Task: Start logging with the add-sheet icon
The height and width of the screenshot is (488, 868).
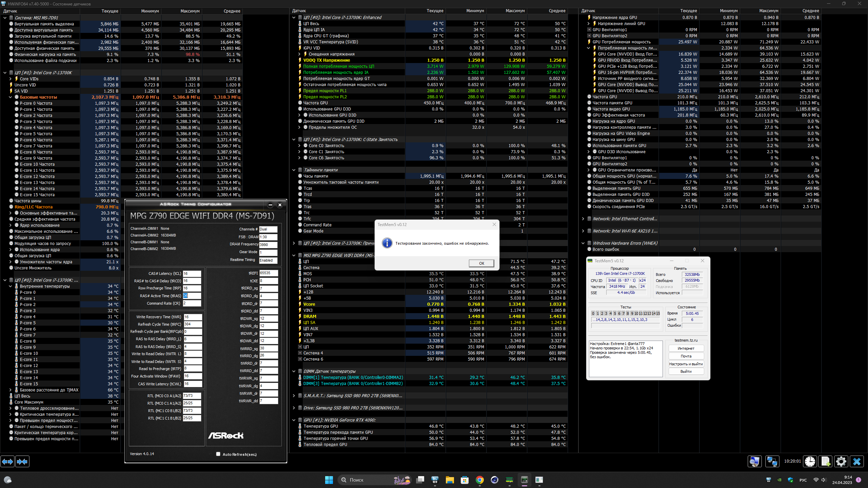Action: click(826, 461)
